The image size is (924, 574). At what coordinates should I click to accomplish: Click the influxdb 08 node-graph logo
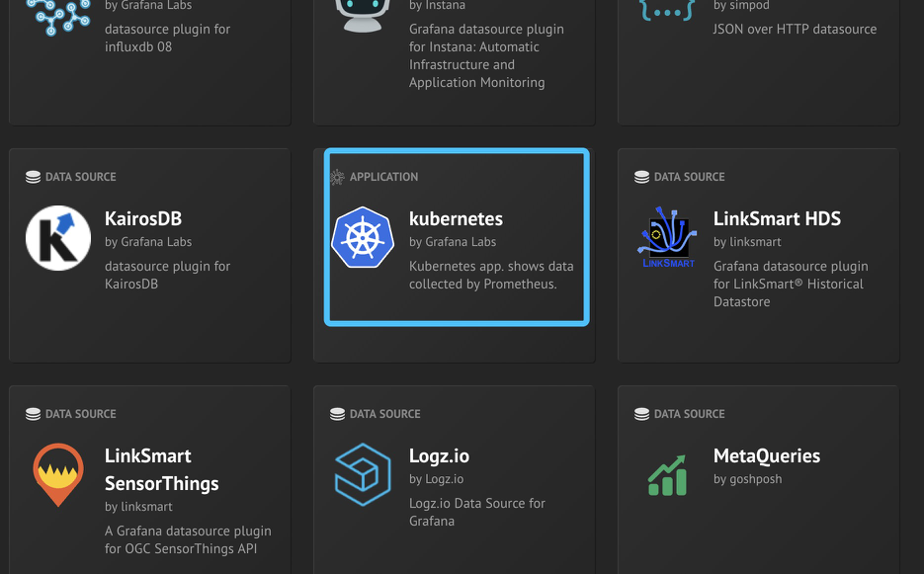(58, 17)
